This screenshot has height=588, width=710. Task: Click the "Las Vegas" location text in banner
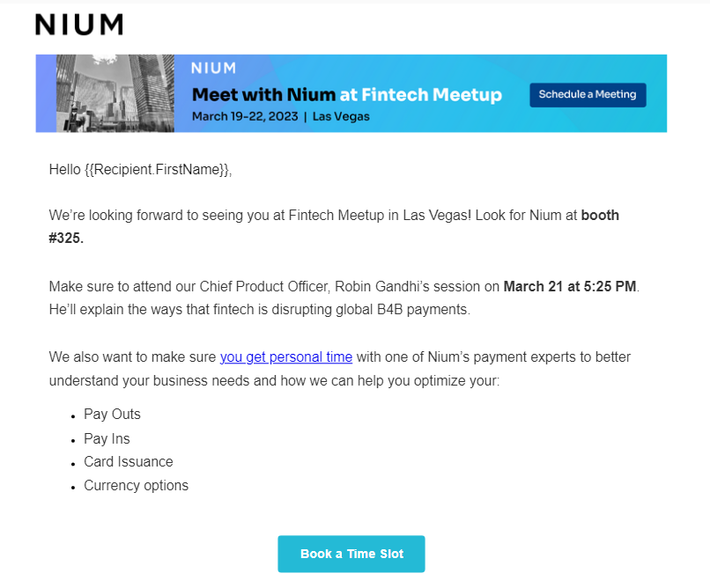(341, 116)
